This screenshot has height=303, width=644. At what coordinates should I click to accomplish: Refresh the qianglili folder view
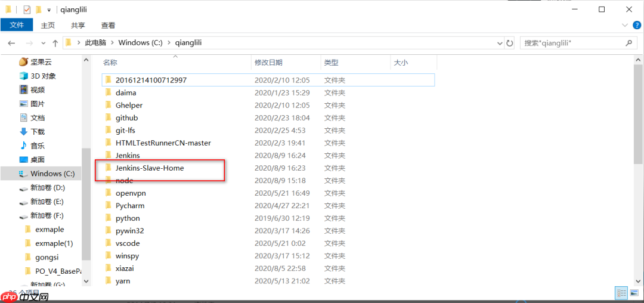click(x=510, y=43)
